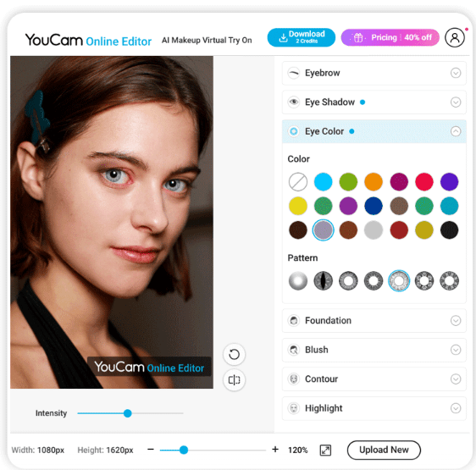Choose the no-color (none) swatch
The width and height of the screenshot is (476, 470).
(298, 182)
